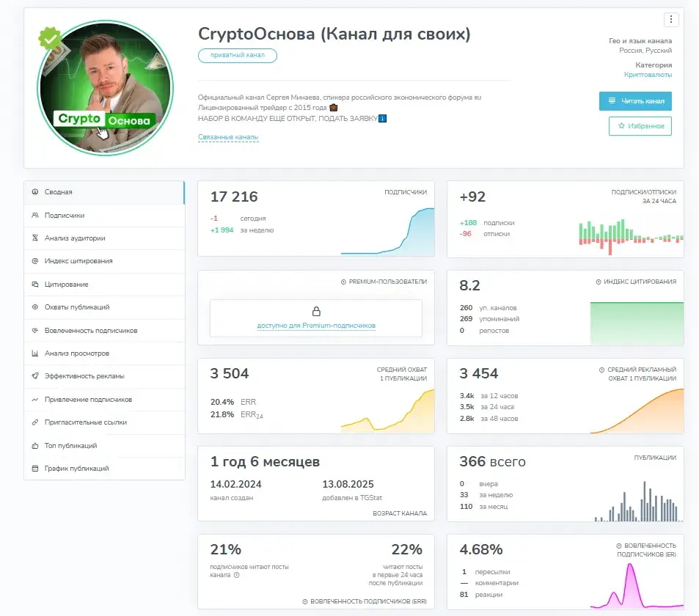Click the 8.2 citation index value
Viewport: 699px width, 616px height.
[x=470, y=285]
